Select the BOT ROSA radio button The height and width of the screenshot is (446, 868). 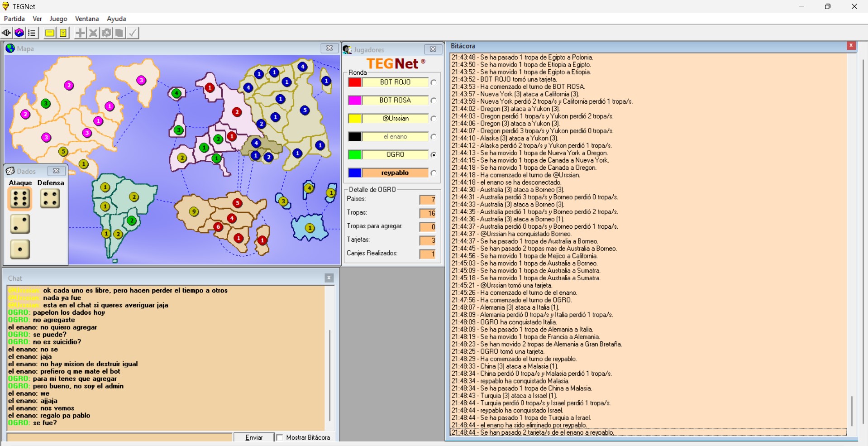[x=434, y=101]
